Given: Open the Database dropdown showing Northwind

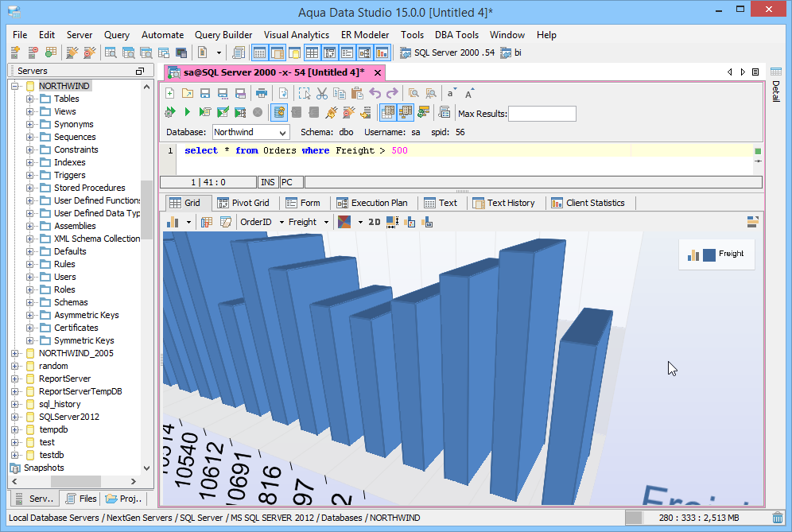Looking at the screenshot, I should [x=250, y=132].
